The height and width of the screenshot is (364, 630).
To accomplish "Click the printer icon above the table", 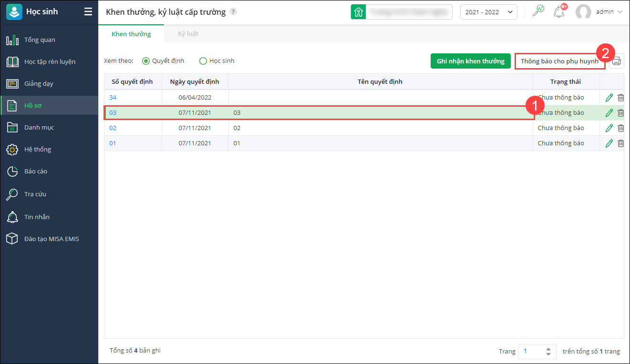I will click(617, 61).
